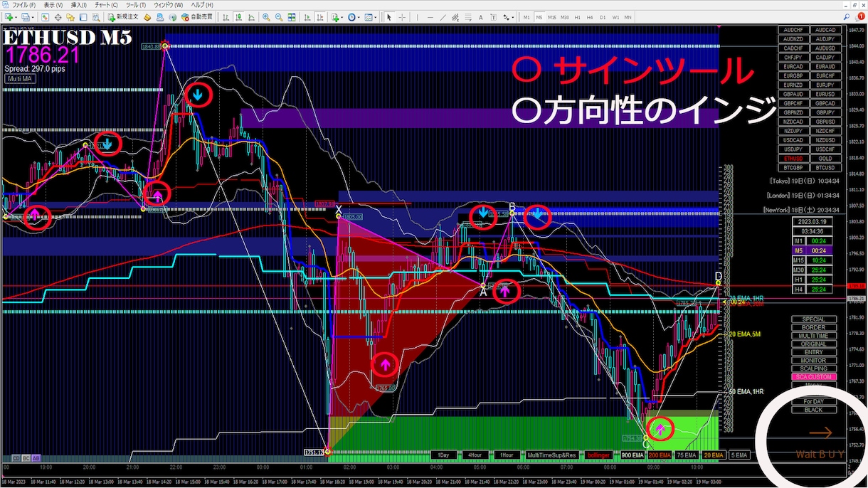Open the new order (新規注文) button
The height and width of the screenshot is (488, 868).
tap(125, 16)
